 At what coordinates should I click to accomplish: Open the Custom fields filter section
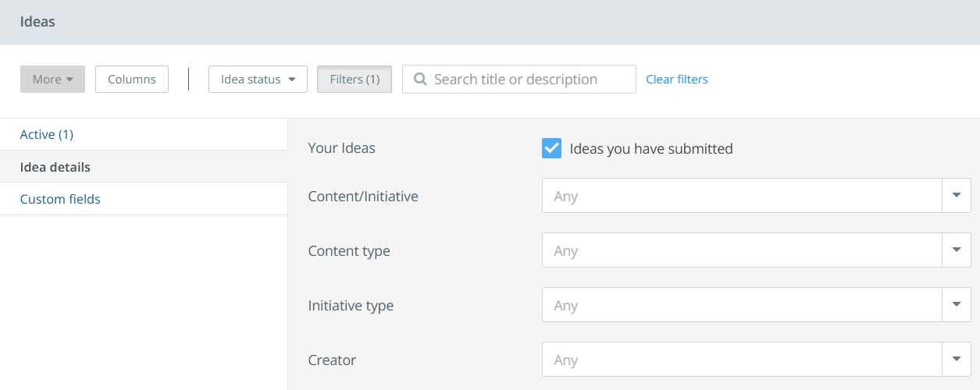60,199
